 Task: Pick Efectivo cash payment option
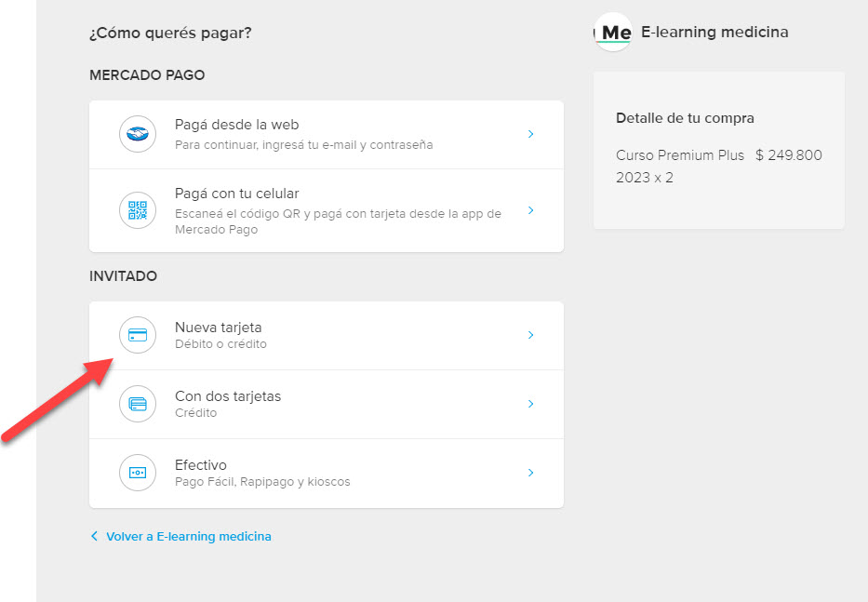[327, 474]
